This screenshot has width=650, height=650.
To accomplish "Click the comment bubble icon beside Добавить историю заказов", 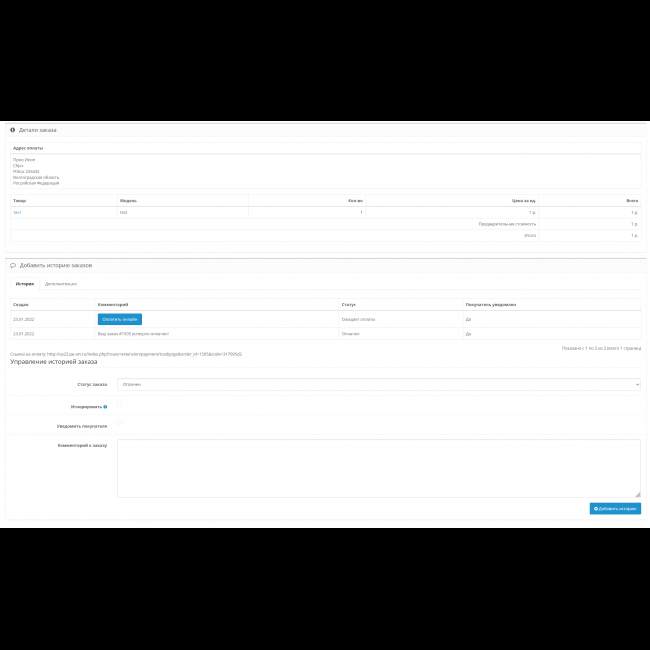I will [13, 265].
